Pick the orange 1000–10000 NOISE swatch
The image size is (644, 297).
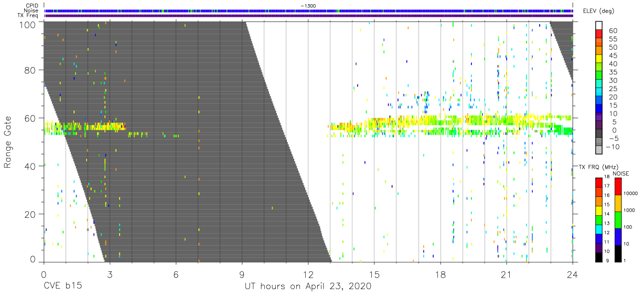(x=619, y=203)
